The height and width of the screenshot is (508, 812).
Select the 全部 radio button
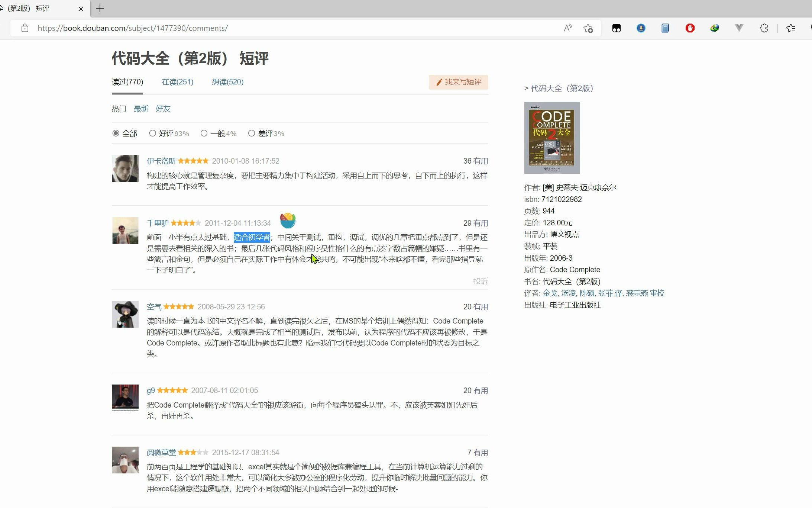pos(116,133)
